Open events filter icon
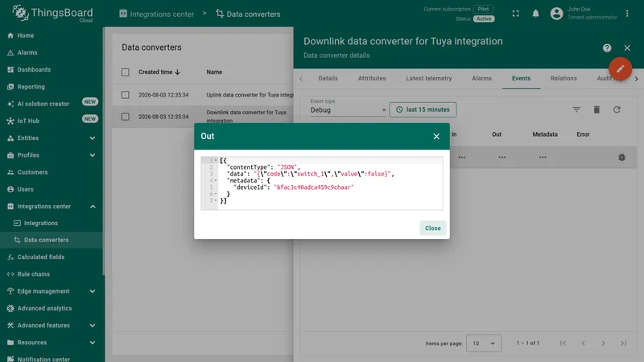This screenshot has height=362, width=644. [x=576, y=109]
